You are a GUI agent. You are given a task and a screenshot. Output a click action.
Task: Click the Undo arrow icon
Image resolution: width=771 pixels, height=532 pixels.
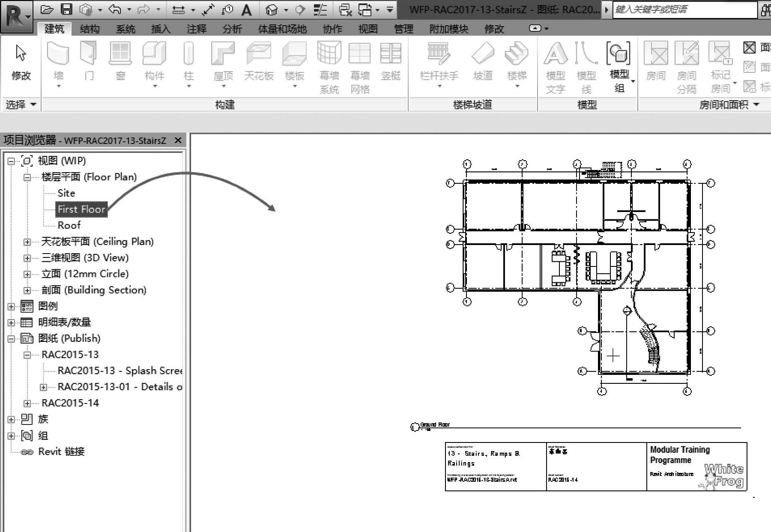coord(114,9)
